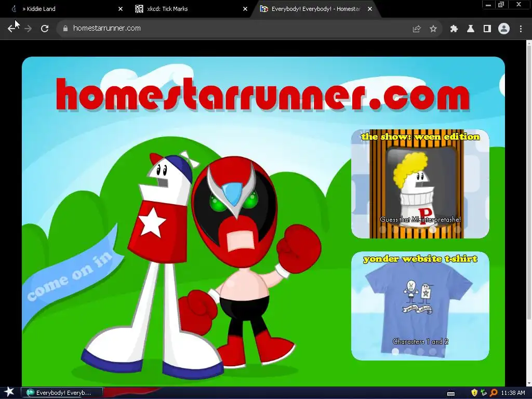532x399 pixels.
Task: Click the homestarrunner.com red logo
Action: tap(263, 95)
